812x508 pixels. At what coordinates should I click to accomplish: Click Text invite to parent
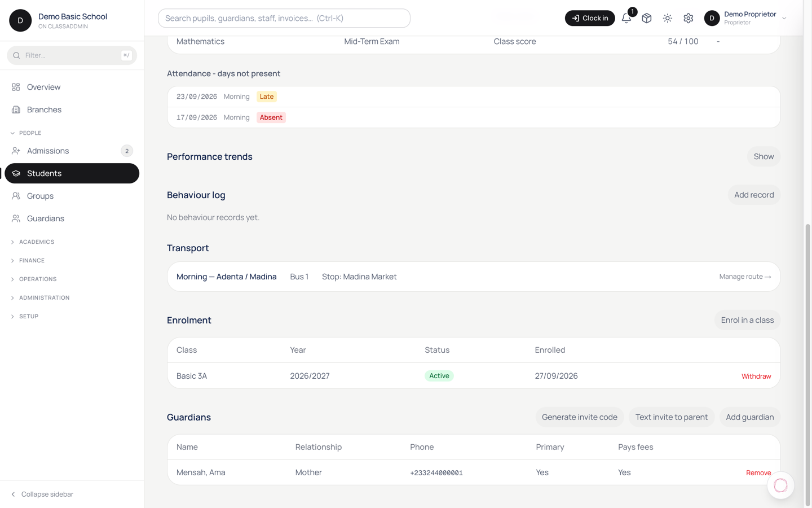pos(672,417)
